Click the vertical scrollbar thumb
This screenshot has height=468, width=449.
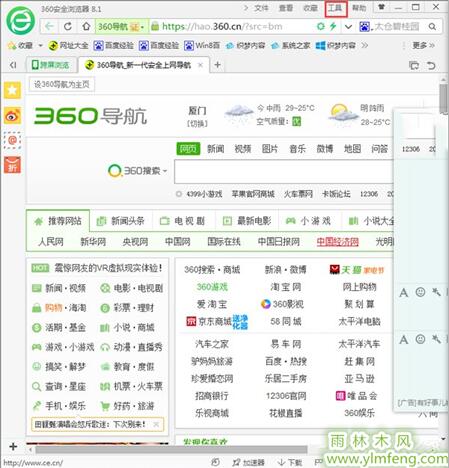[443, 99]
